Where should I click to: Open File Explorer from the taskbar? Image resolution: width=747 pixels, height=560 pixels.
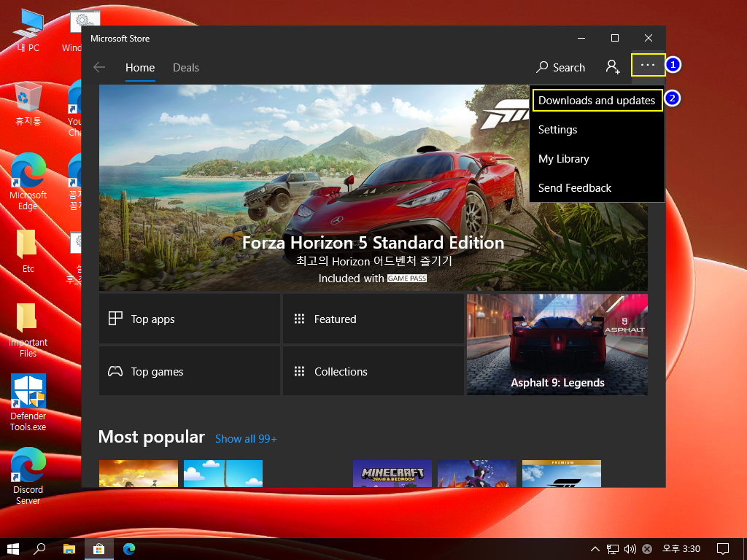click(69, 548)
